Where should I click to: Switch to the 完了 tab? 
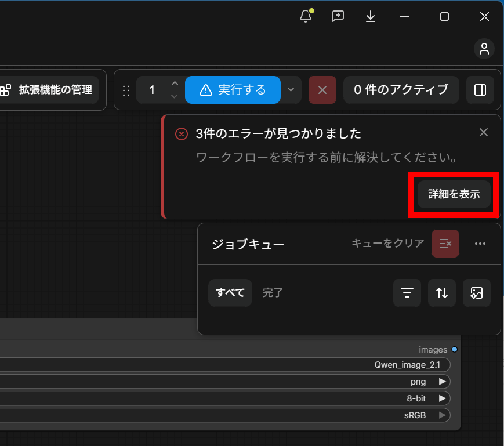(x=273, y=293)
